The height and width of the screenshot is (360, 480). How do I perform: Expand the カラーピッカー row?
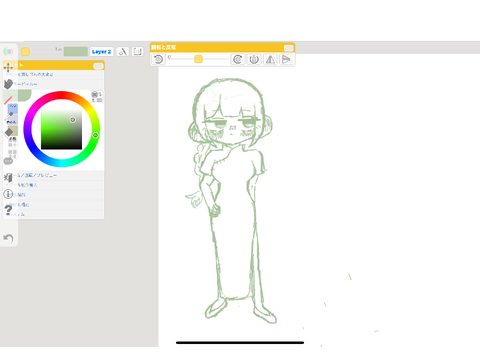point(54,84)
